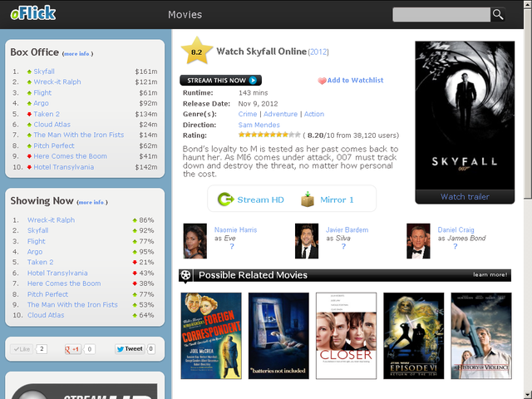The height and width of the screenshot is (399, 532).
Task: Click the red down arrow next to Taken 2 in Box Office
Action: point(30,114)
